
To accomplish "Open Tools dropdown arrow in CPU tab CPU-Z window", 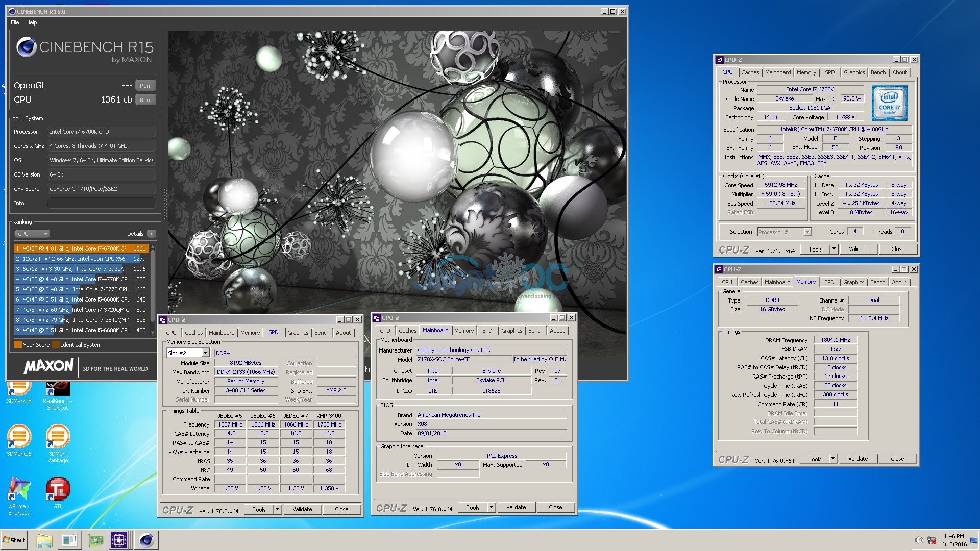I will tap(834, 249).
